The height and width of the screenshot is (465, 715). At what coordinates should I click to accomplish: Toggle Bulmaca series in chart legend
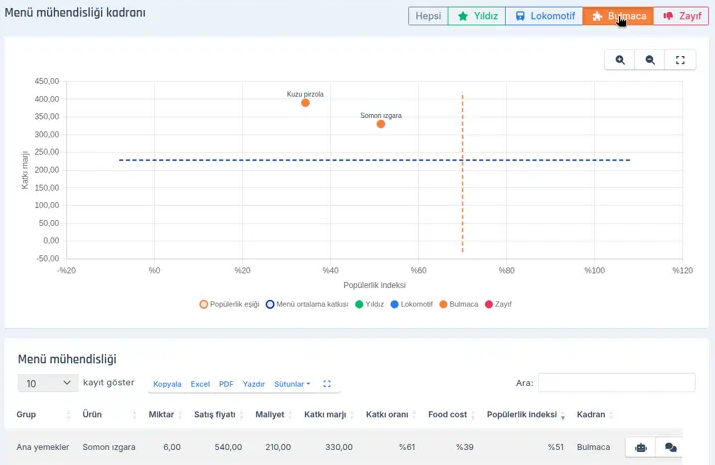coord(459,304)
